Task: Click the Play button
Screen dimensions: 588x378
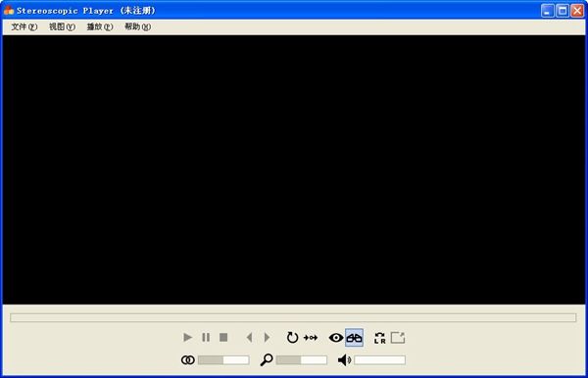Action: pos(187,338)
